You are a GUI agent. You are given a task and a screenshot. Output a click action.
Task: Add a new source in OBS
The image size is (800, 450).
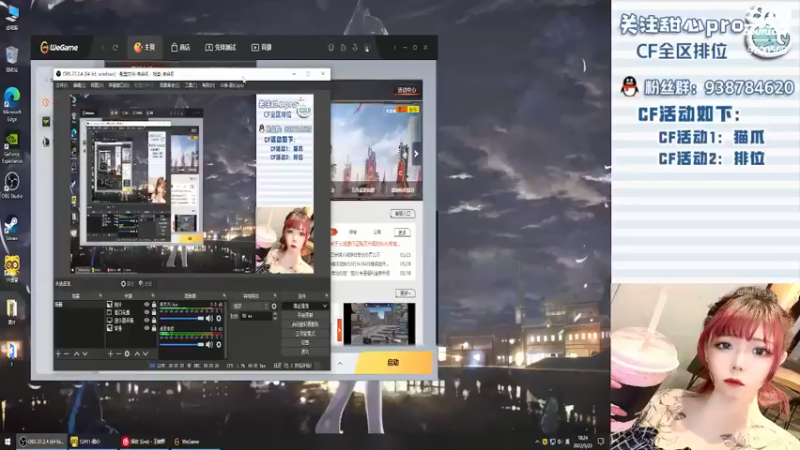tap(110, 354)
